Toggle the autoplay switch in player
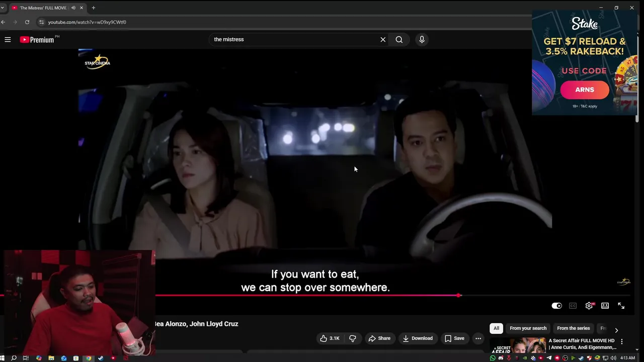 pyautogui.click(x=556, y=306)
